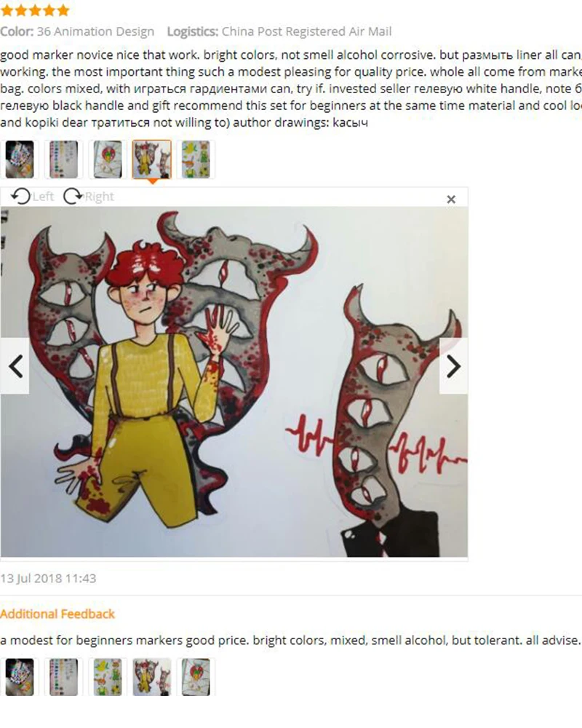The image size is (582, 728).
Task: Go to the previous review photo
Action: point(15,366)
